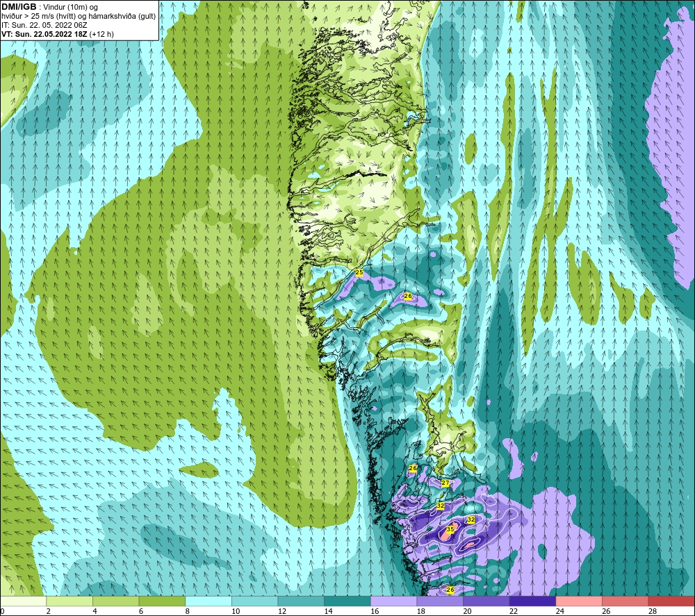Select the 16–18 m/s light lavender swatch
695x616 pixels.
tap(393, 601)
